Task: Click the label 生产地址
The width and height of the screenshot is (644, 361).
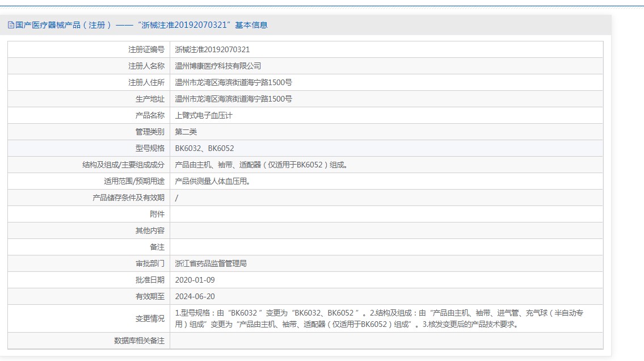Action: tap(150, 99)
